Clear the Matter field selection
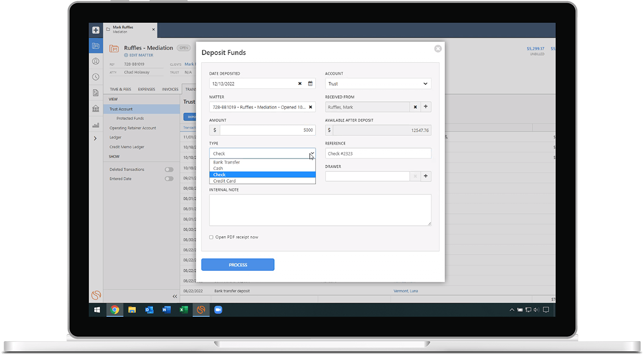Image resolution: width=644 pixels, height=356 pixels. 310,107
